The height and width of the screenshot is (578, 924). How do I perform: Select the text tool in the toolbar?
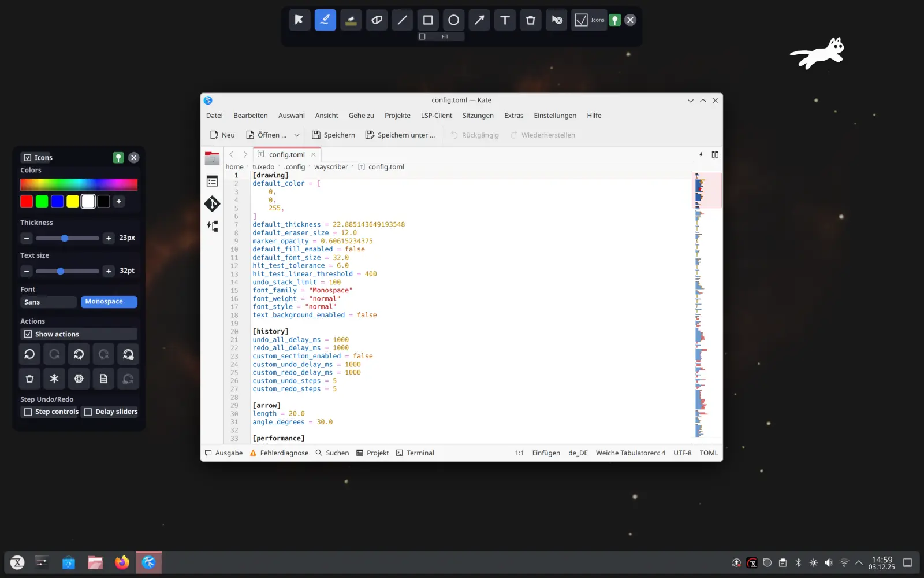(x=505, y=20)
